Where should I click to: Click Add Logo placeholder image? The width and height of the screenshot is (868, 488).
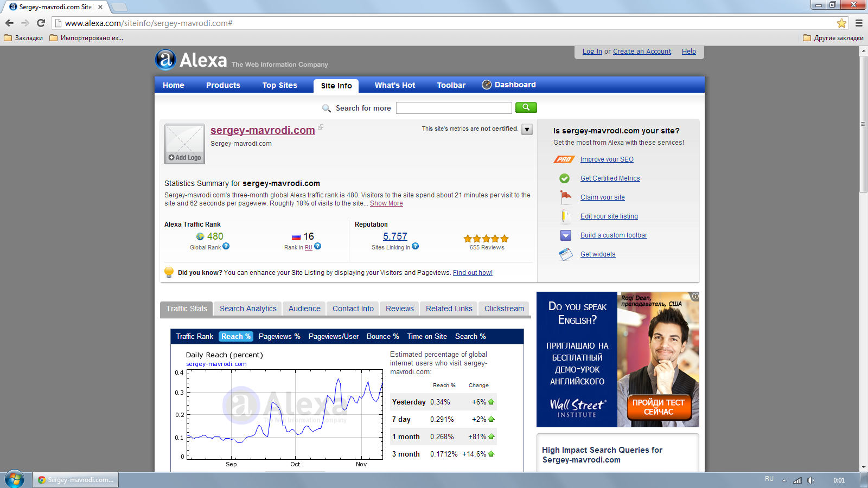184,144
